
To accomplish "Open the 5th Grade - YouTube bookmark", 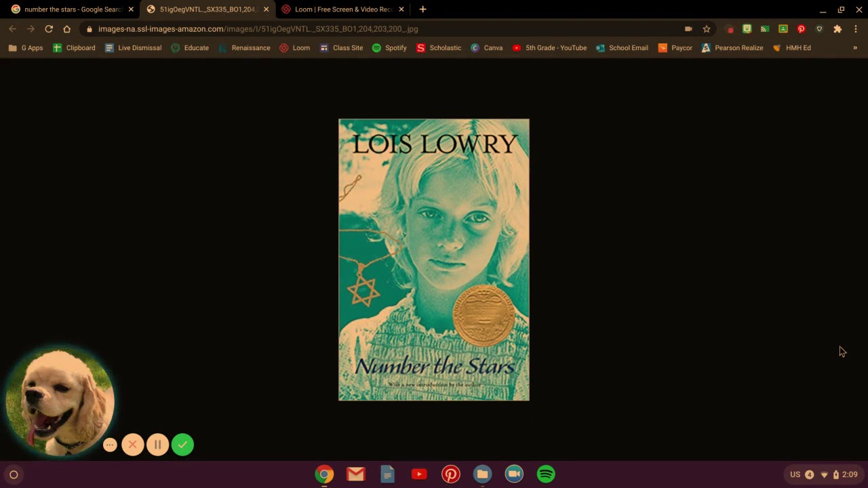I will click(549, 48).
